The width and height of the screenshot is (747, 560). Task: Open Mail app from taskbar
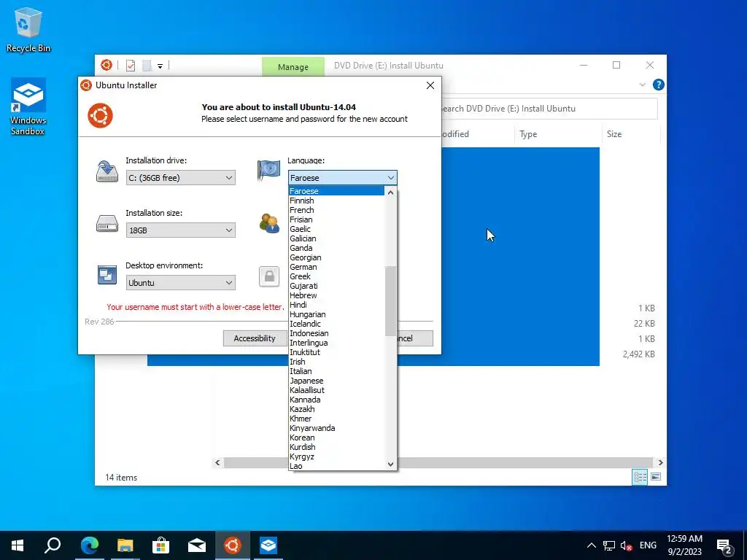tap(196, 545)
